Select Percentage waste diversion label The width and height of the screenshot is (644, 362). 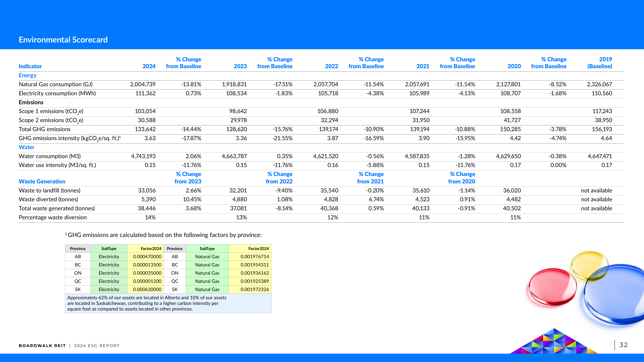(x=53, y=217)
